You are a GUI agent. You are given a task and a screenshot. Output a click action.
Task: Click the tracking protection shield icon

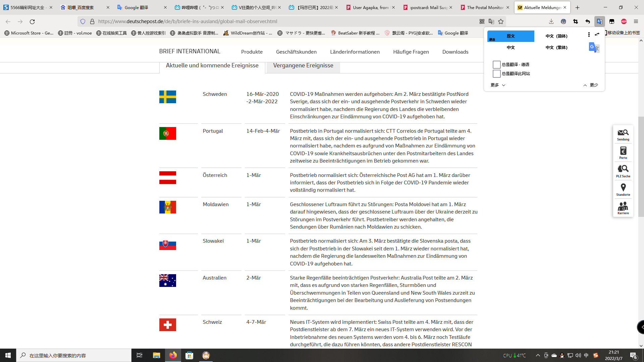point(83,21)
